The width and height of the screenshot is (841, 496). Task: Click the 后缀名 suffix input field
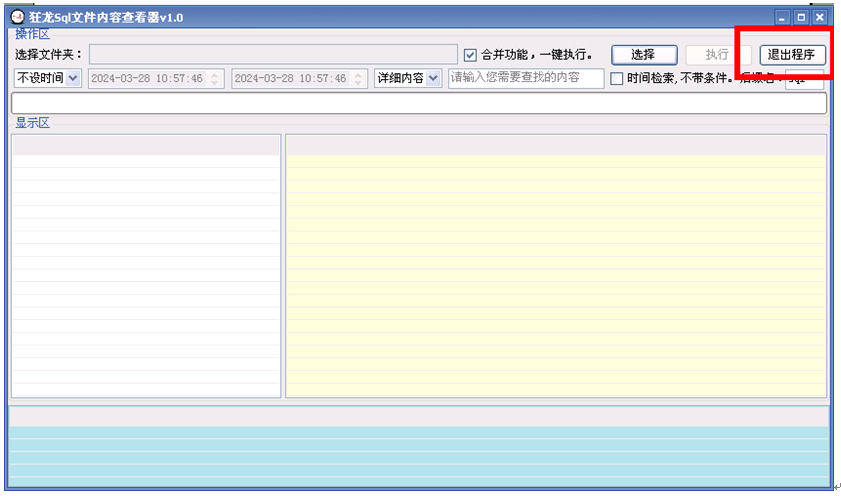804,78
